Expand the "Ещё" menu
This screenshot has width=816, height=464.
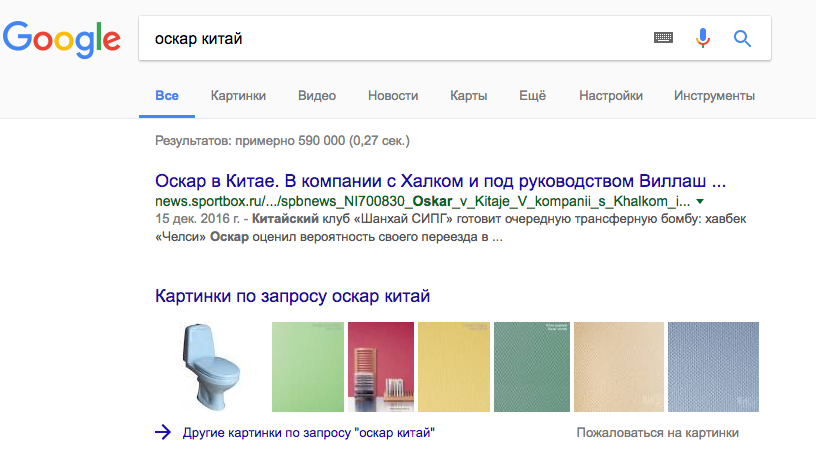click(x=532, y=96)
